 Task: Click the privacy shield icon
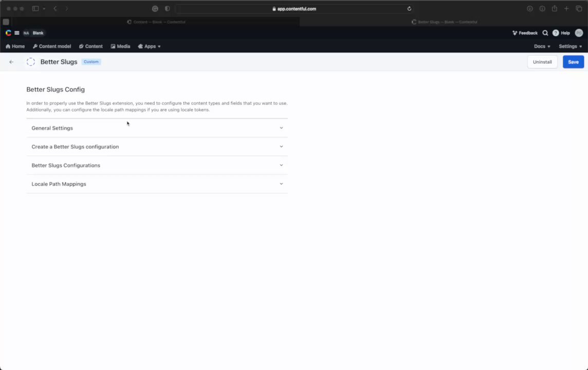click(167, 9)
